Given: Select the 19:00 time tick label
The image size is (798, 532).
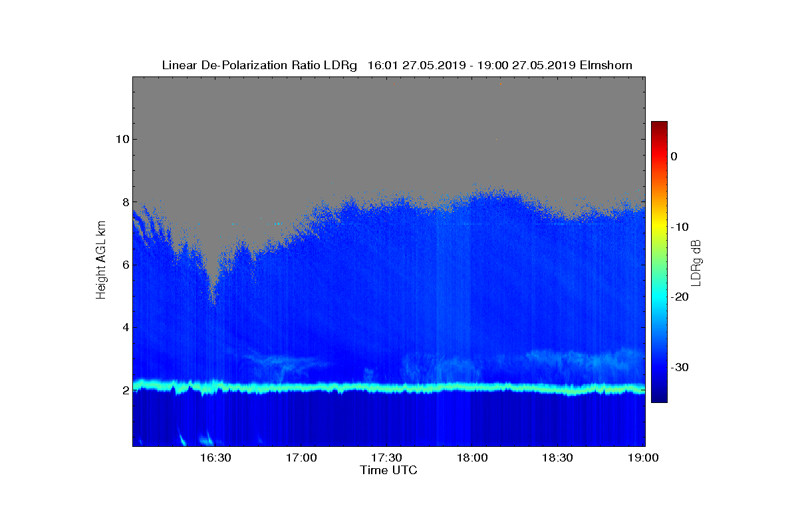Looking at the screenshot, I should click(x=643, y=458).
